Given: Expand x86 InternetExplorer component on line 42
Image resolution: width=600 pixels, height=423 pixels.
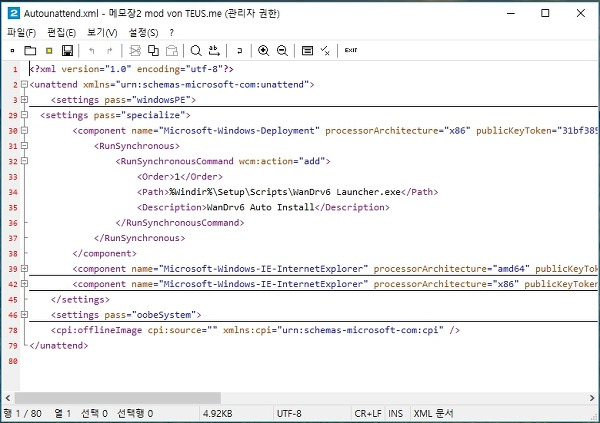Looking at the screenshot, I should click(24, 284).
